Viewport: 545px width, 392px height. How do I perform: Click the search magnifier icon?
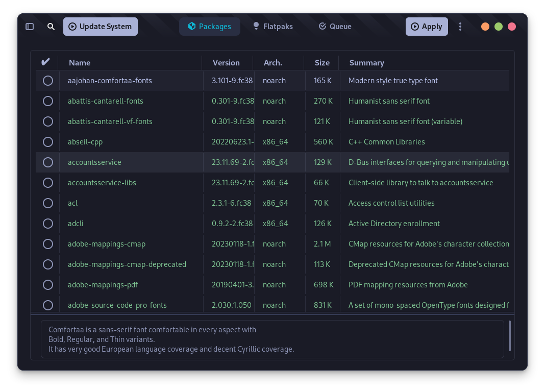[x=51, y=26]
